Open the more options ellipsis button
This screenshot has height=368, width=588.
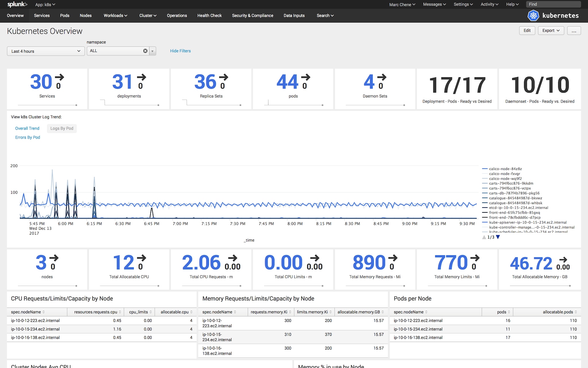coord(574,31)
